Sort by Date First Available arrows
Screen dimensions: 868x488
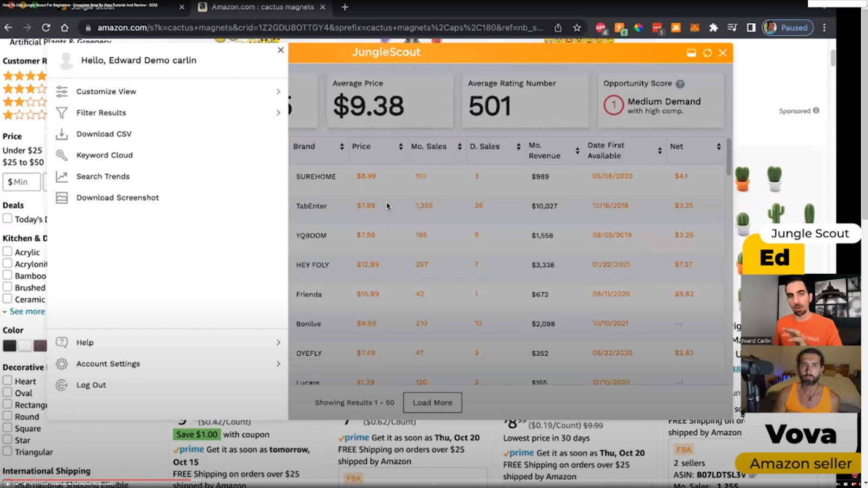pos(660,151)
